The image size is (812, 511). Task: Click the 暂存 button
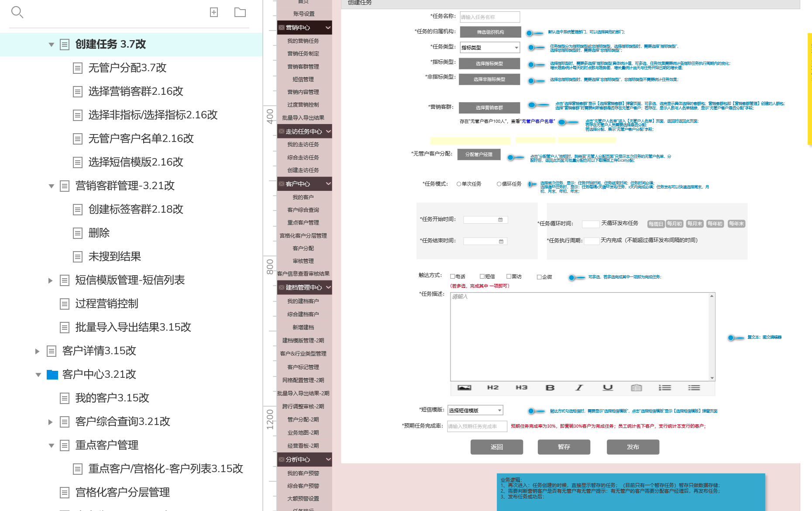pos(564,447)
